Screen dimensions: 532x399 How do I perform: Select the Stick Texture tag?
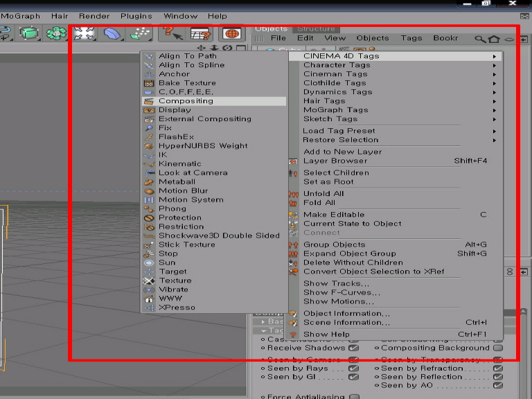214,245
